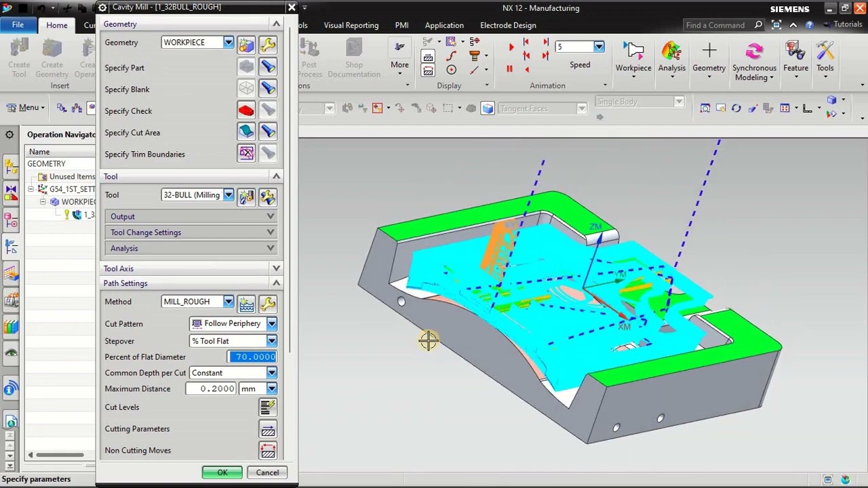Play the toolpath animation
The width and height of the screenshot is (868, 488).
pyautogui.click(x=511, y=47)
